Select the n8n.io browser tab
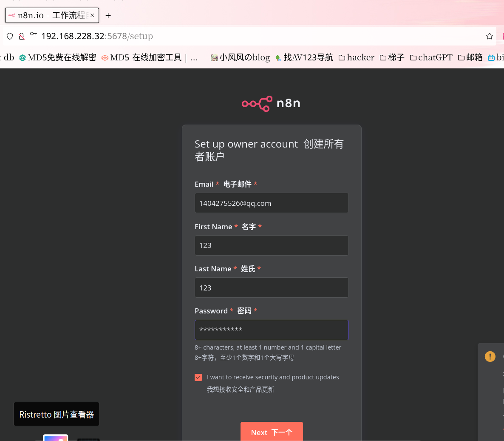This screenshot has height=441, width=504. pos(52,15)
